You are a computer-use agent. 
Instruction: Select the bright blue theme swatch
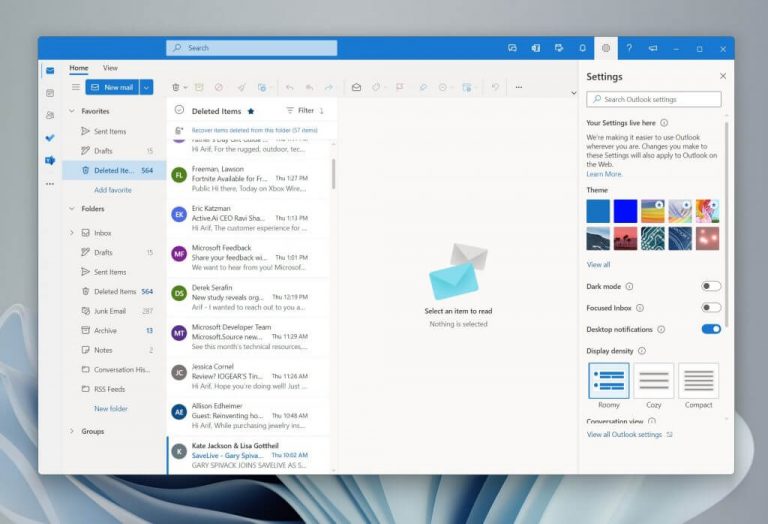click(x=626, y=211)
